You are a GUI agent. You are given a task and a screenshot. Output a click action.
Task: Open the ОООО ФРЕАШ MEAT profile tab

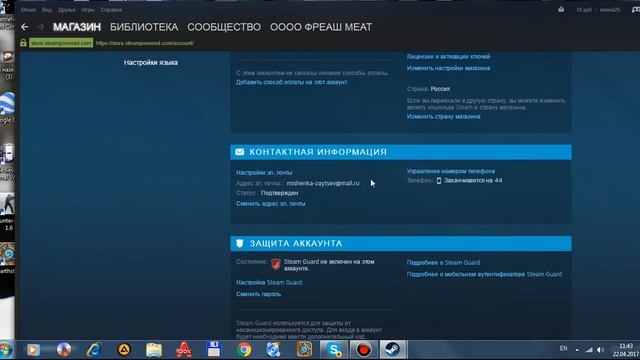pyautogui.click(x=321, y=27)
